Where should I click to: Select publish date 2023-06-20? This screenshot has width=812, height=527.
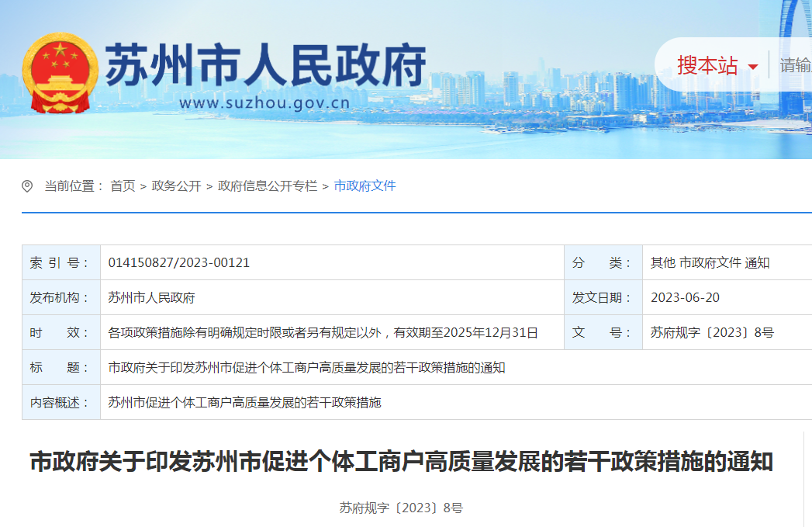coord(685,297)
